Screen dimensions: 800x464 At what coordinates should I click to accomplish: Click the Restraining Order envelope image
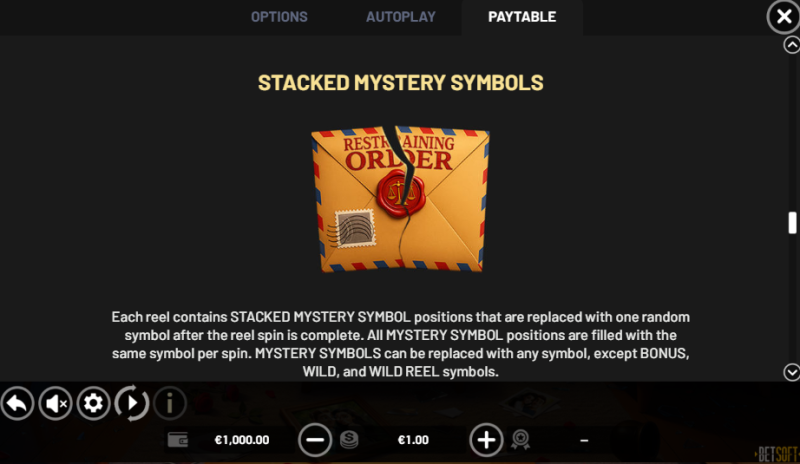tap(401, 198)
